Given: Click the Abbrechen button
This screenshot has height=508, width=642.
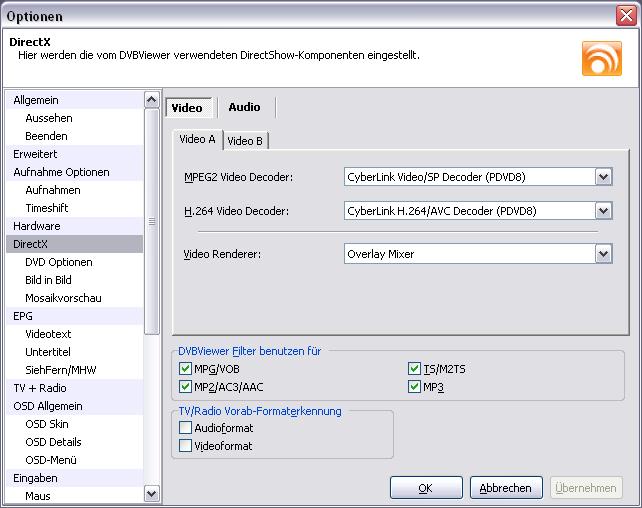Looking at the screenshot, I should pyautogui.click(x=505, y=488).
